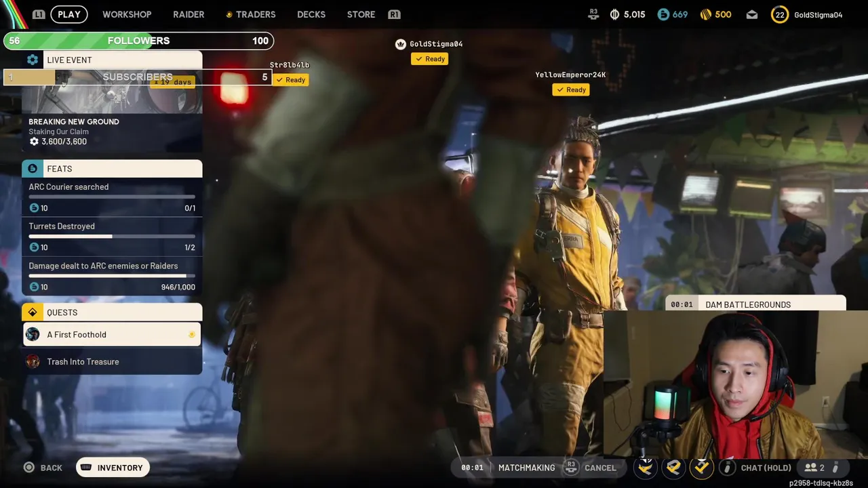Click the 00:01 timer beside Dam Battlegrounds

pyautogui.click(x=682, y=305)
